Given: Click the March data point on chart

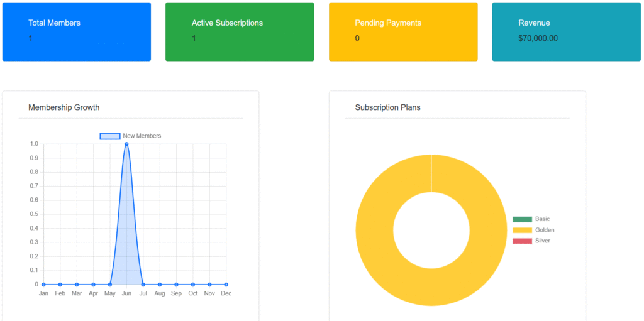Looking at the screenshot, I should point(77,285).
